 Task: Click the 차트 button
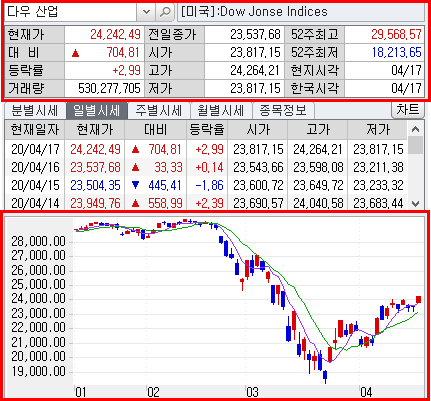407,110
